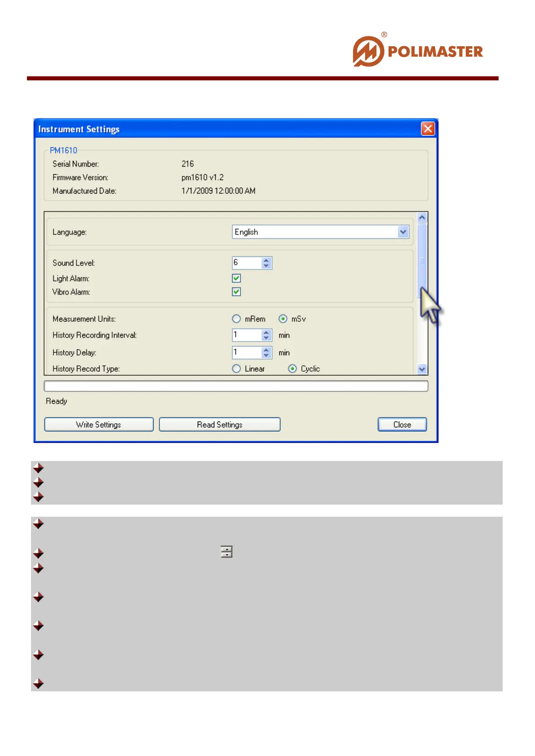This screenshot has height=756, width=535.
Task: Click the Ready status text
Action: click(x=57, y=401)
